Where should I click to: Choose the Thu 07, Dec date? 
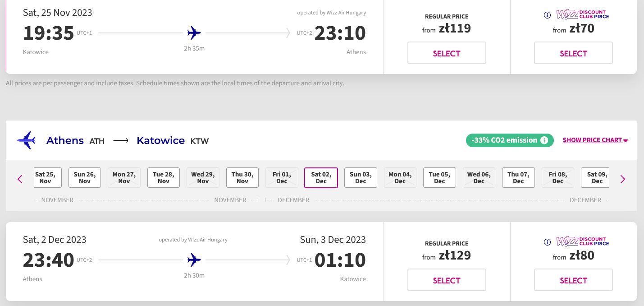point(518,178)
